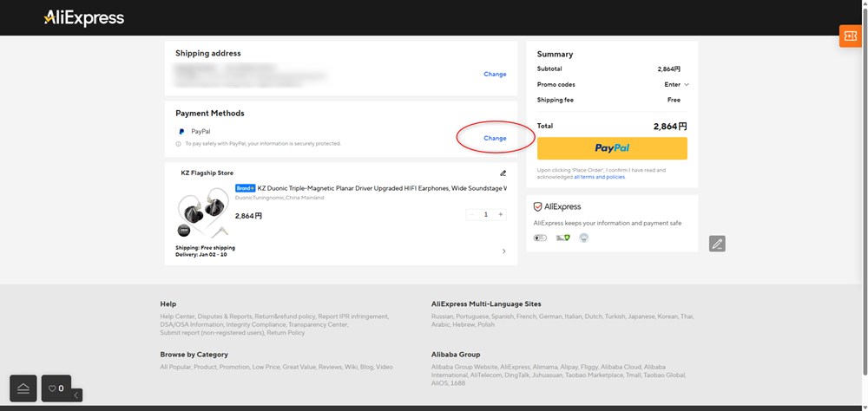
Task: Expand the Promo codes Enter dropdown
Action: click(x=676, y=85)
